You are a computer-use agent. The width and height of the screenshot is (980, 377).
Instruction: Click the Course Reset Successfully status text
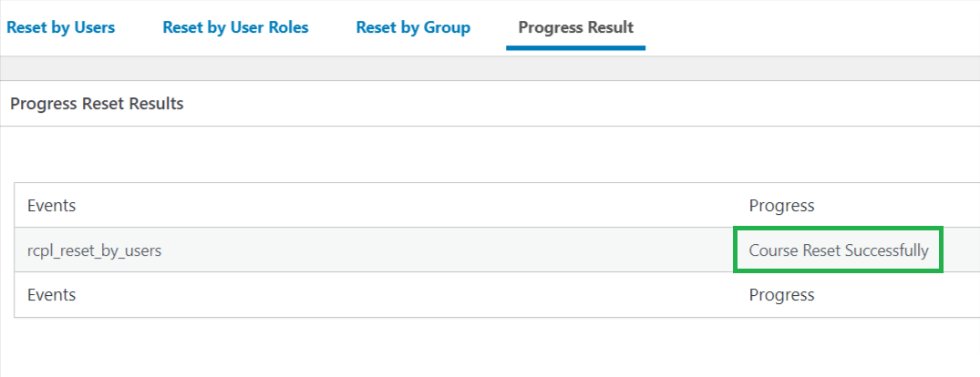839,250
